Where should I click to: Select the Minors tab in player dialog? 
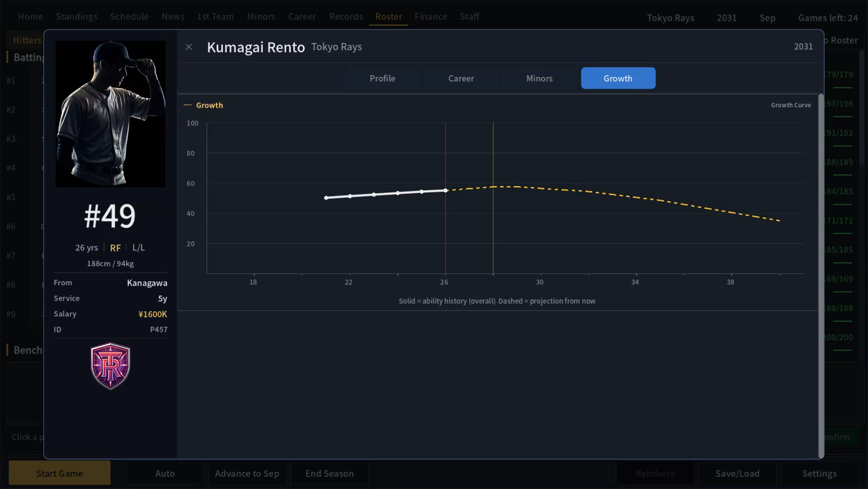click(539, 78)
